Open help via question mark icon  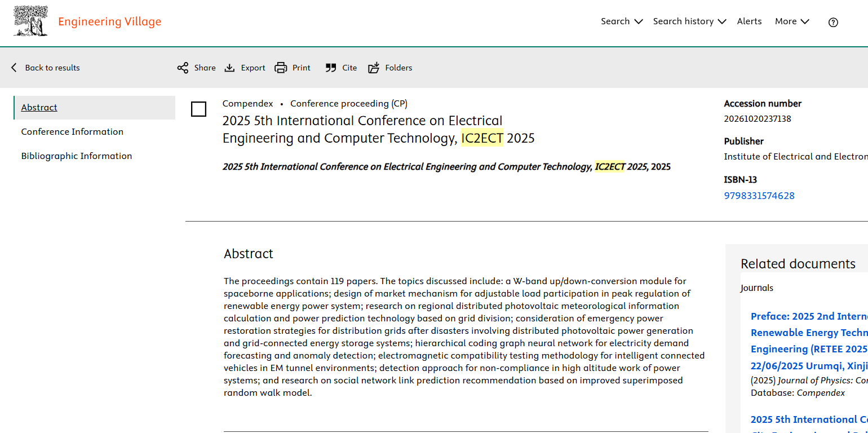pyautogui.click(x=833, y=22)
